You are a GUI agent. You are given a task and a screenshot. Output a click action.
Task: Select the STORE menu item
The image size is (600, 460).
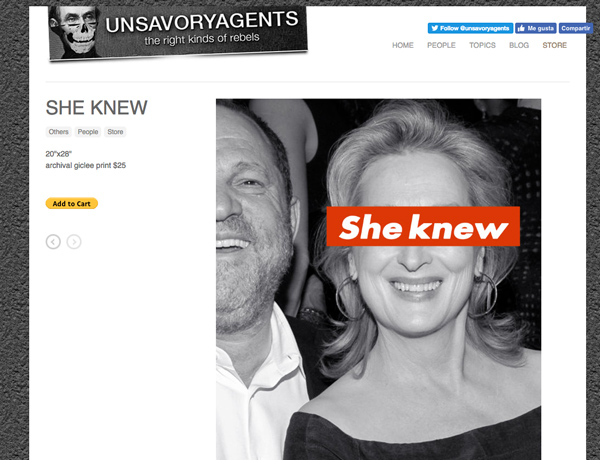click(554, 45)
